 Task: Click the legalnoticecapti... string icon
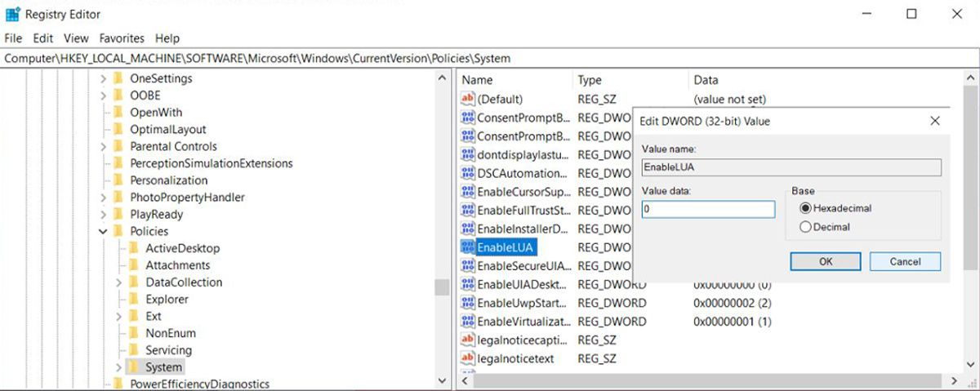pos(468,340)
